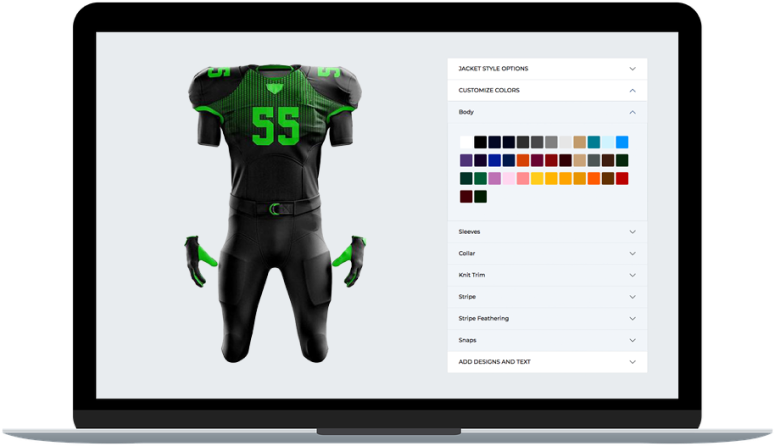Choose the orchid pink-purple swatch

(494, 178)
